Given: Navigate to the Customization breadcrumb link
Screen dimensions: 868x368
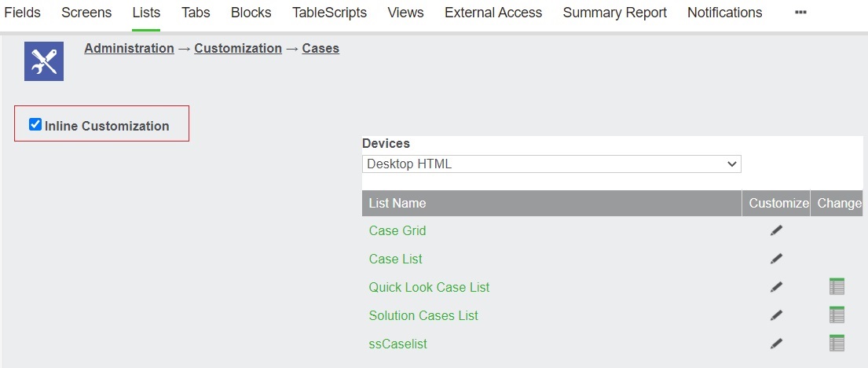Looking at the screenshot, I should pos(238,48).
